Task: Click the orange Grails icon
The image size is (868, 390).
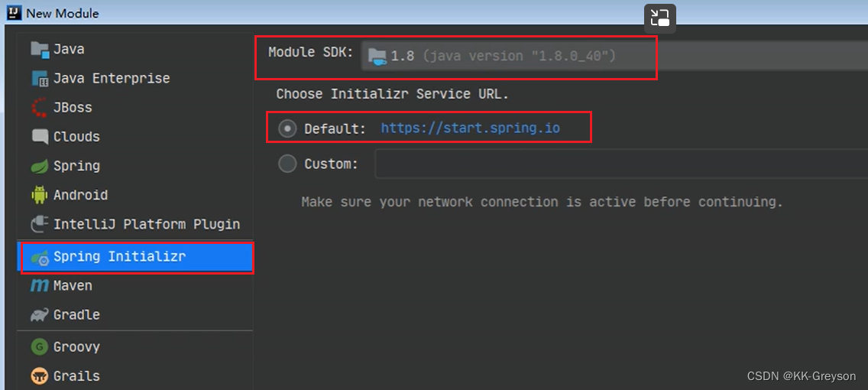Action: pyautogui.click(x=40, y=376)
